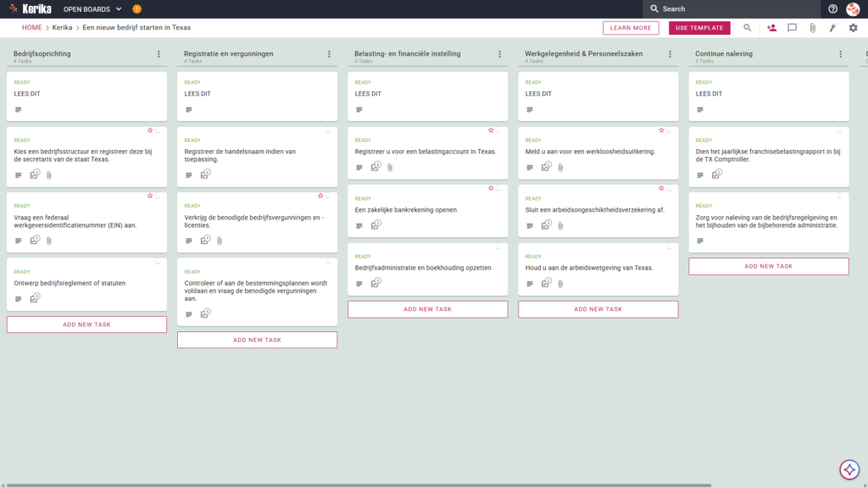Open LEES DIT card in Continue naleving
Image resolution: width=868 pixels, height=488 pixels.
(x=768, y=97)
